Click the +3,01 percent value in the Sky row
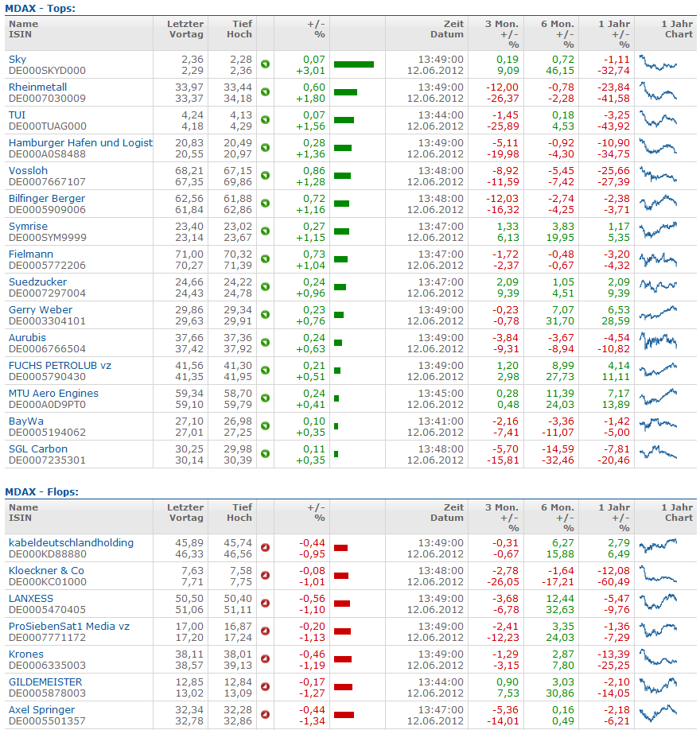The image size is (700, 730). click(311, 71)
